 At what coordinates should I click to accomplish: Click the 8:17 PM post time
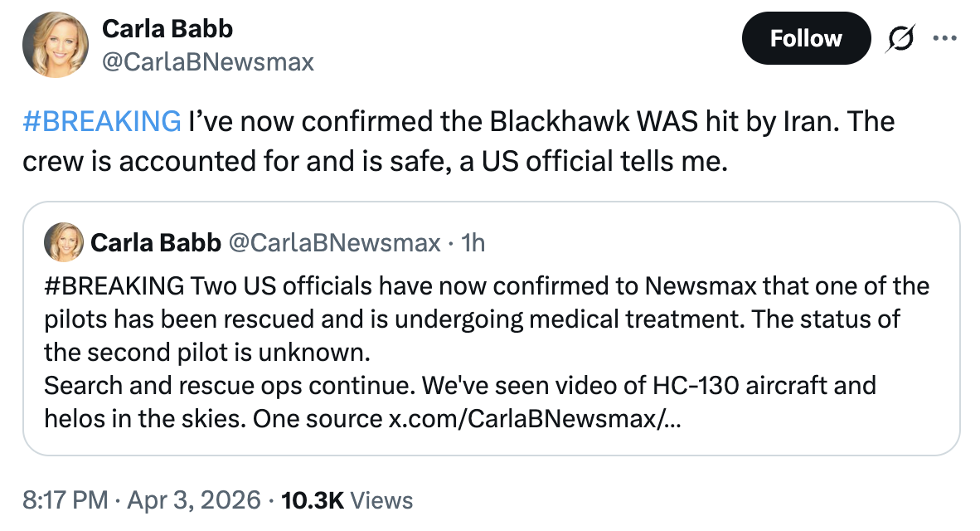65,500
